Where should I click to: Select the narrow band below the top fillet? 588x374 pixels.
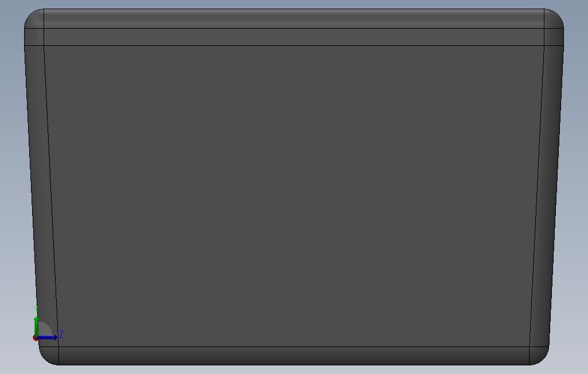[x=294, y=37]
